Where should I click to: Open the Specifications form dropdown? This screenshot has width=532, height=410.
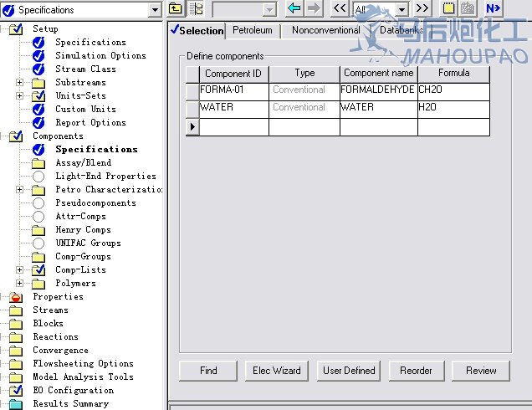point(155,10)
